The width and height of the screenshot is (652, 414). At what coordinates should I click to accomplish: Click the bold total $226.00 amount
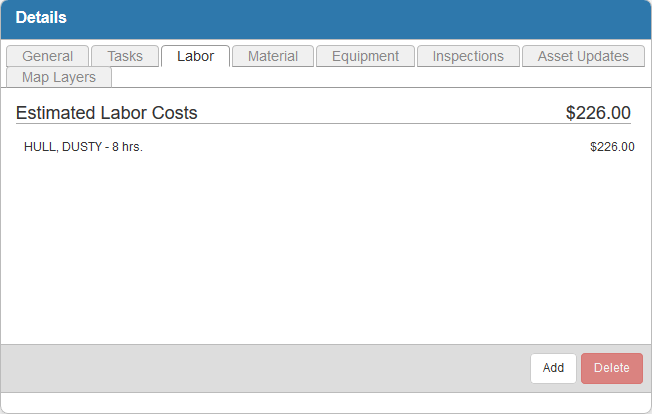(x=598, y=113)
